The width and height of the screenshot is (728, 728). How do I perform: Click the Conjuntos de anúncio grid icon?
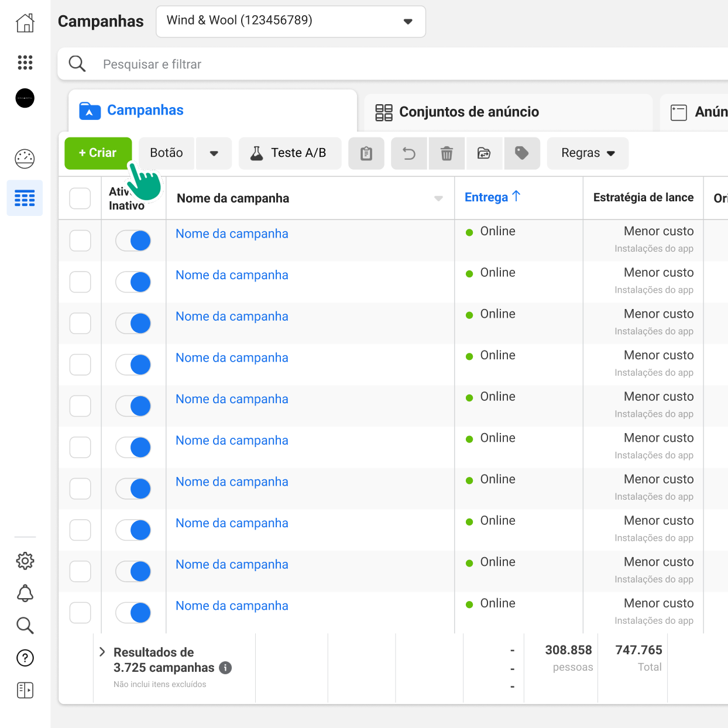click(x=384, y=112)
